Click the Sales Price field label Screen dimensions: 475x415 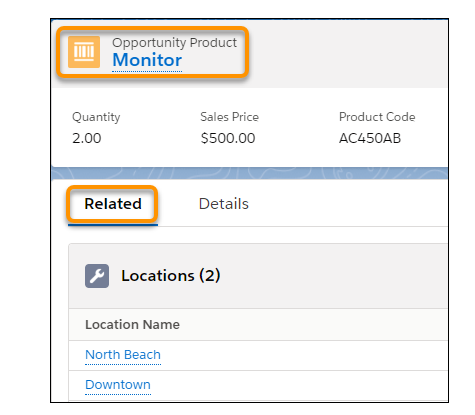(229, 117)
